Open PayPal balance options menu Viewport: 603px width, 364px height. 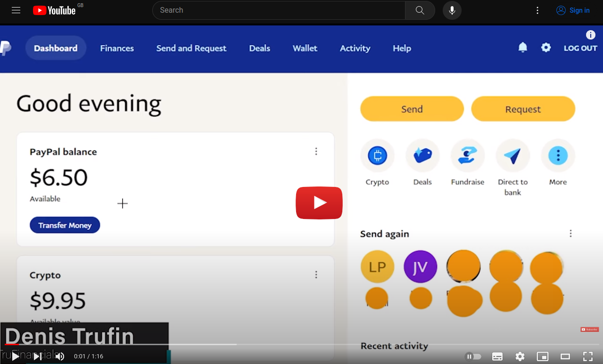click(x=316, y=152)
